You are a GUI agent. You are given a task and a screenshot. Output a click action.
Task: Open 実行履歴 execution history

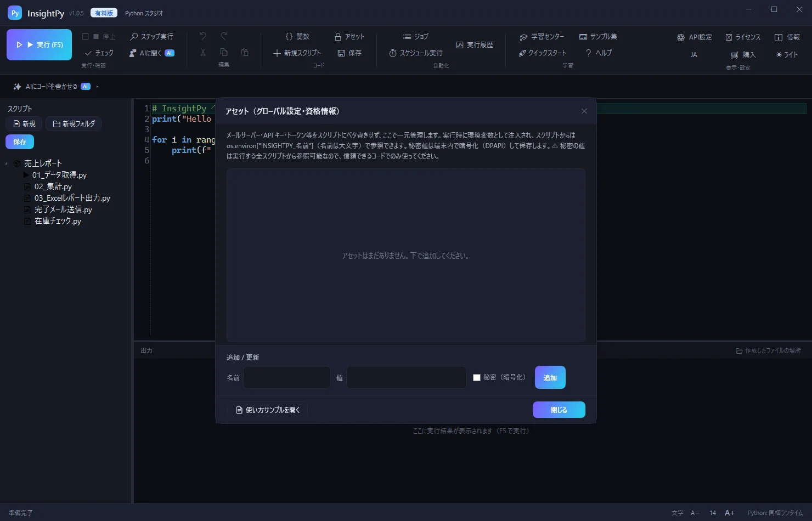[475, 45]
